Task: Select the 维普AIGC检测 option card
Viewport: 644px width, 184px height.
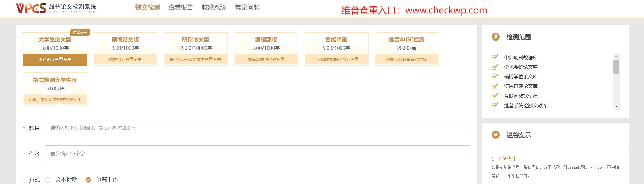Action: tap(406, 48)
